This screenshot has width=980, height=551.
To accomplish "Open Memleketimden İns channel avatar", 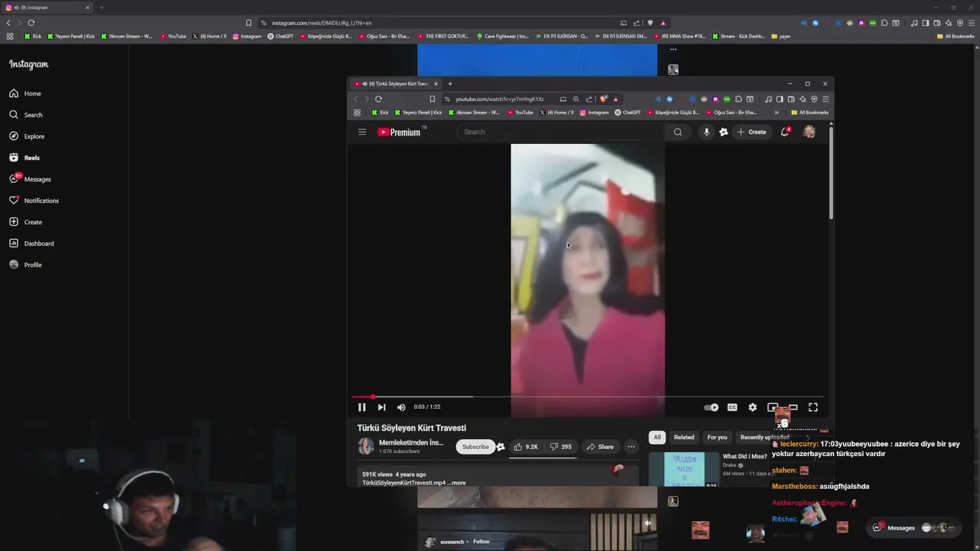I will click(x=366, y=447).
